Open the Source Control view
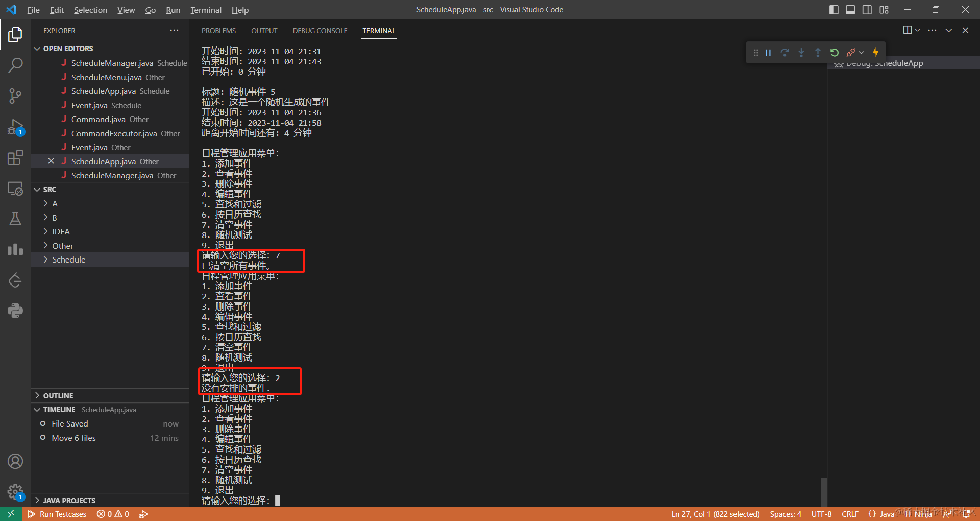The width and height of the screenshot is (980, 521). point(15,96)
